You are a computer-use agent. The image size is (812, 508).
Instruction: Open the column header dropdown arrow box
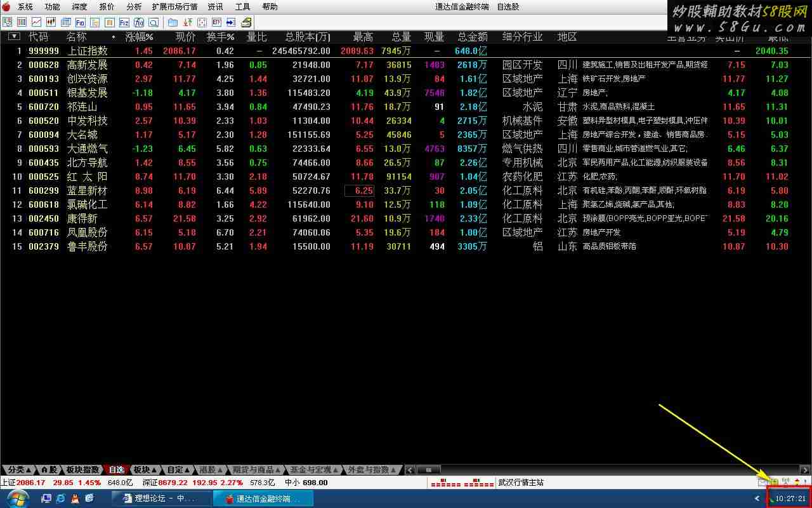click(14, 37)
